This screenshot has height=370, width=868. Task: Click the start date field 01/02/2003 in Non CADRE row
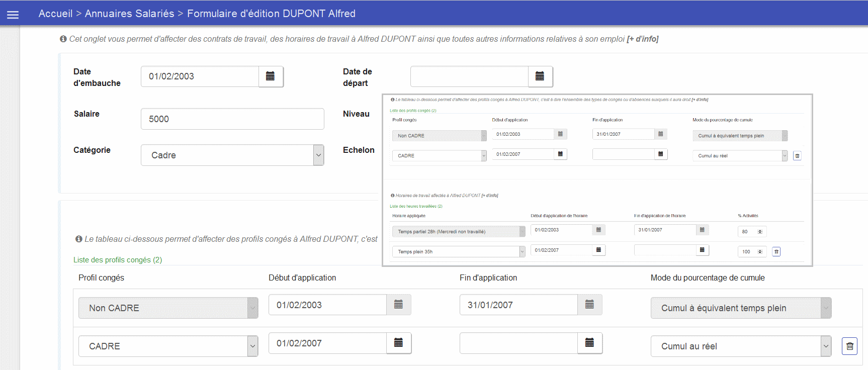point(327,305)
